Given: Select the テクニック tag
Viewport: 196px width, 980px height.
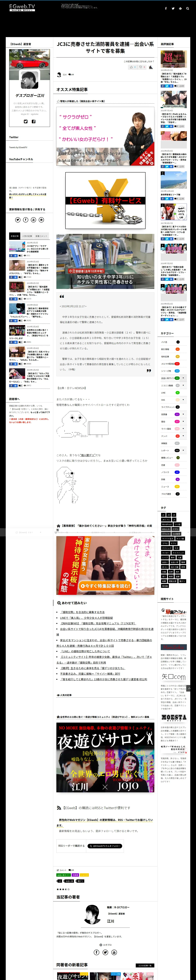Looking at the screenshot, I should 167,548.
